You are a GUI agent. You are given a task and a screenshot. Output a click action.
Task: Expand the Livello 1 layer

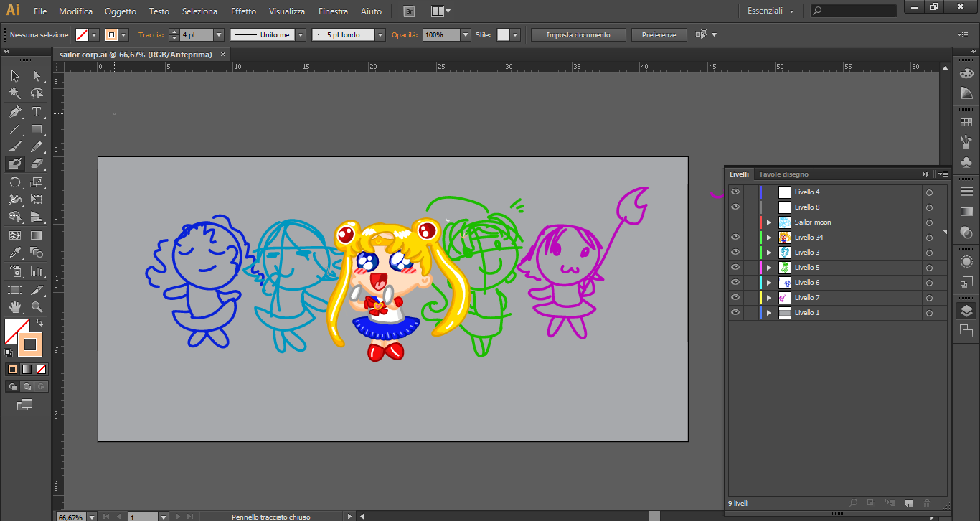769,313
